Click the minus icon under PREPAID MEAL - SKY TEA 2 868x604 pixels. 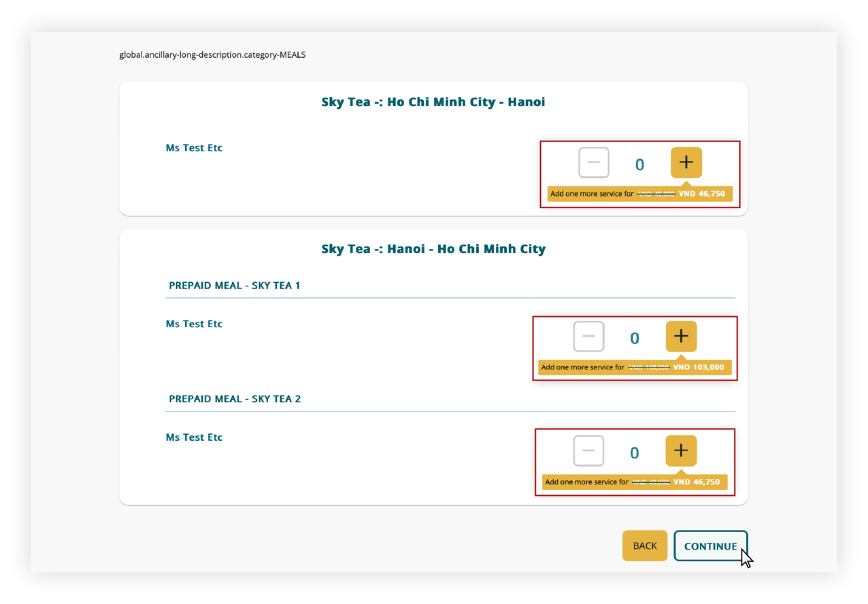tap(588, 450)
